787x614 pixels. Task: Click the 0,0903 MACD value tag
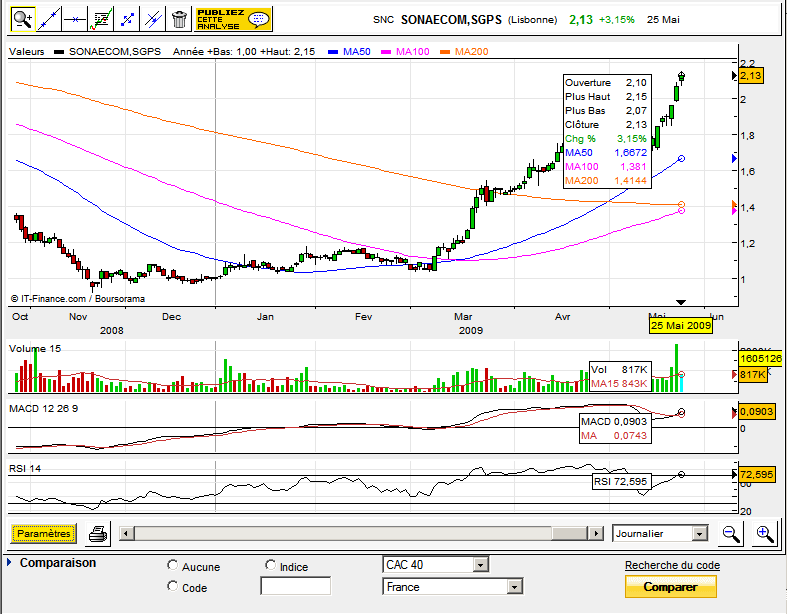pos(756,412)
